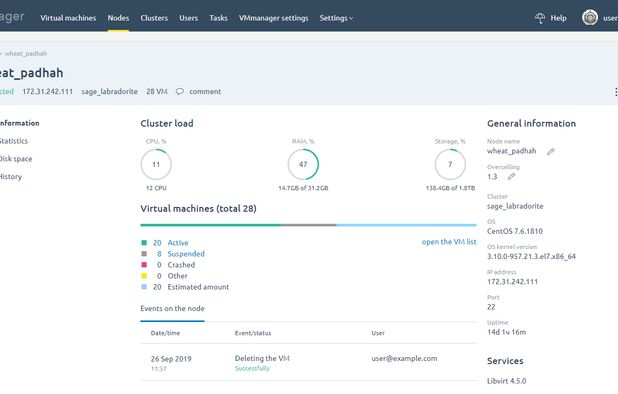
Task: Click the Storage load gauge showing 7
Action: coord(450,164)
